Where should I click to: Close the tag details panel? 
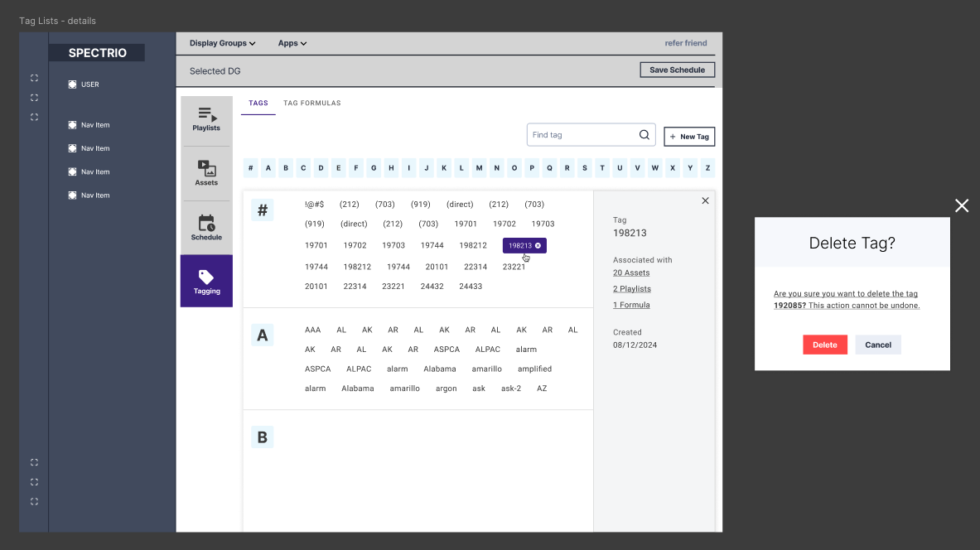[x=705, y=200]
